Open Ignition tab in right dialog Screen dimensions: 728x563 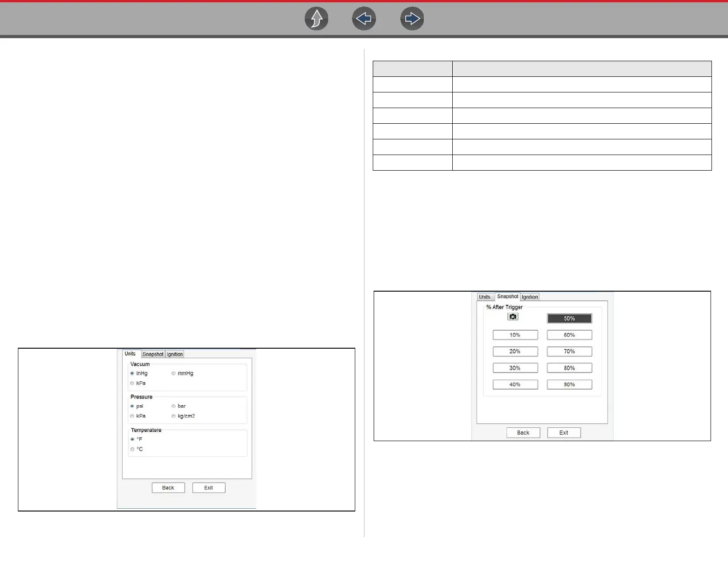pyautogui.click(x=529, y=297)
